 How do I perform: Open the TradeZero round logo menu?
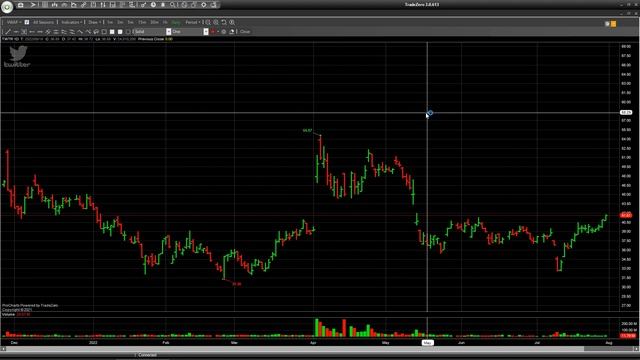pyautogui.click(x=7, y=7)
